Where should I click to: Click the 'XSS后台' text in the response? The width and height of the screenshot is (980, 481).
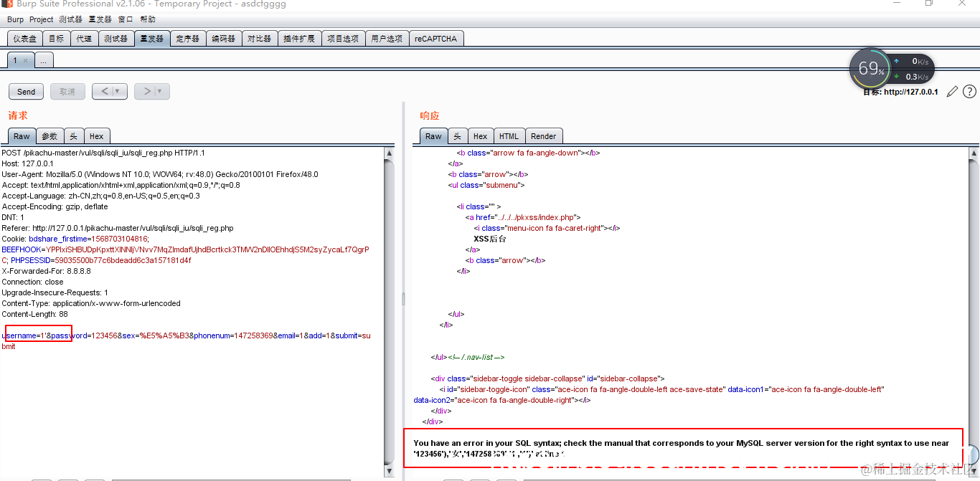(490, 239)
